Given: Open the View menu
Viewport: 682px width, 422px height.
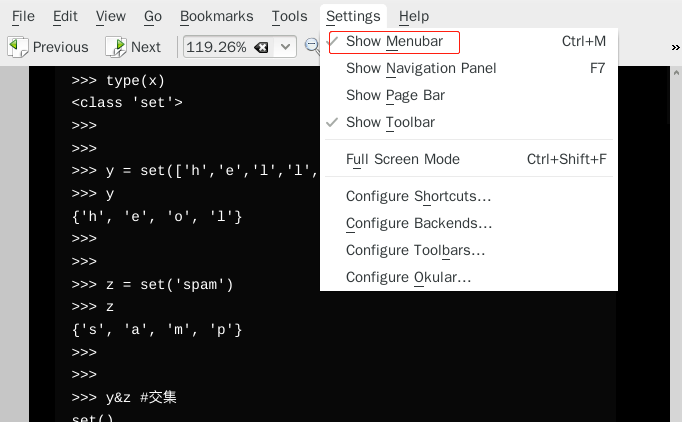Looking at the screenshot, I should pos(110,17).
